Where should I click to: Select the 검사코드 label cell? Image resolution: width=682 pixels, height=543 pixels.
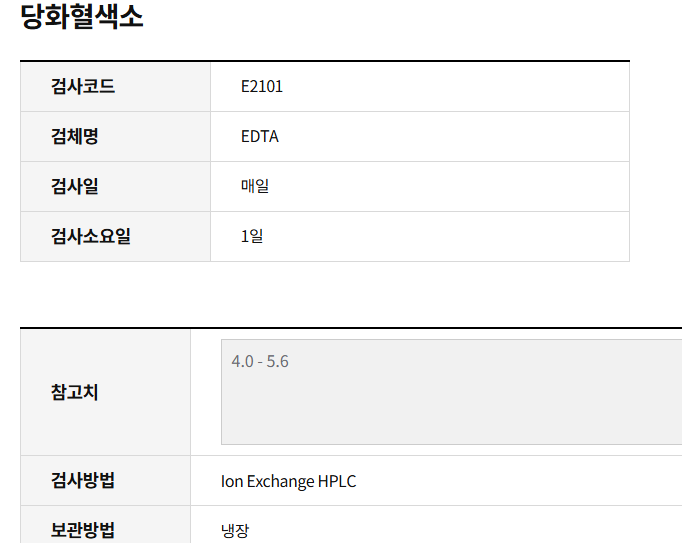[115, 87]
